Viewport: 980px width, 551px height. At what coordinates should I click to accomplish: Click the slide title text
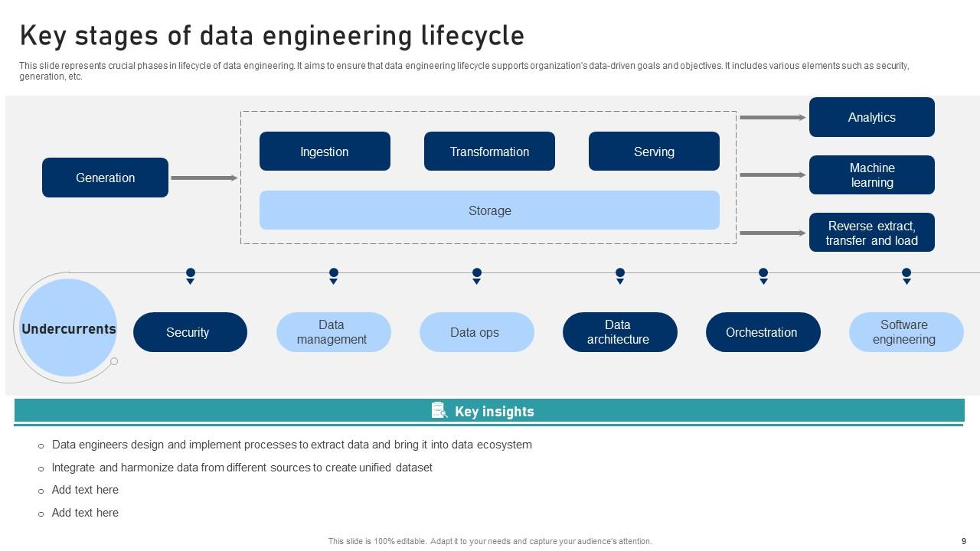pos(273,34)
